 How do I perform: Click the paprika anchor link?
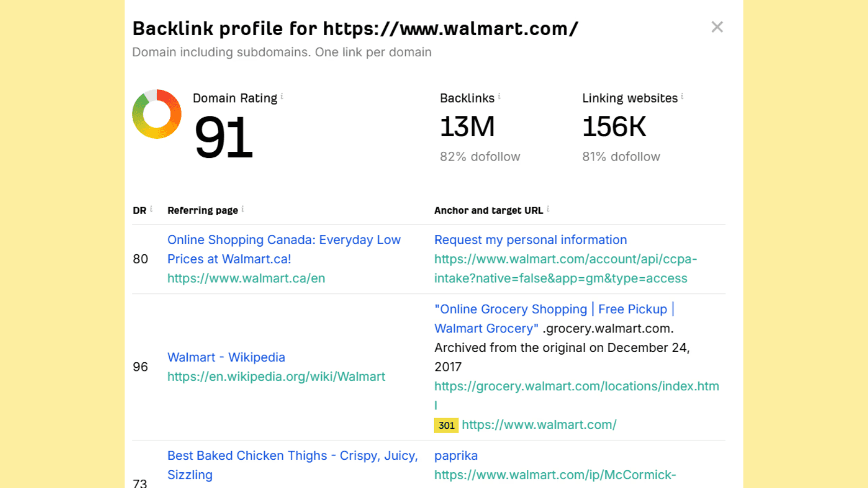pos(456,455)
